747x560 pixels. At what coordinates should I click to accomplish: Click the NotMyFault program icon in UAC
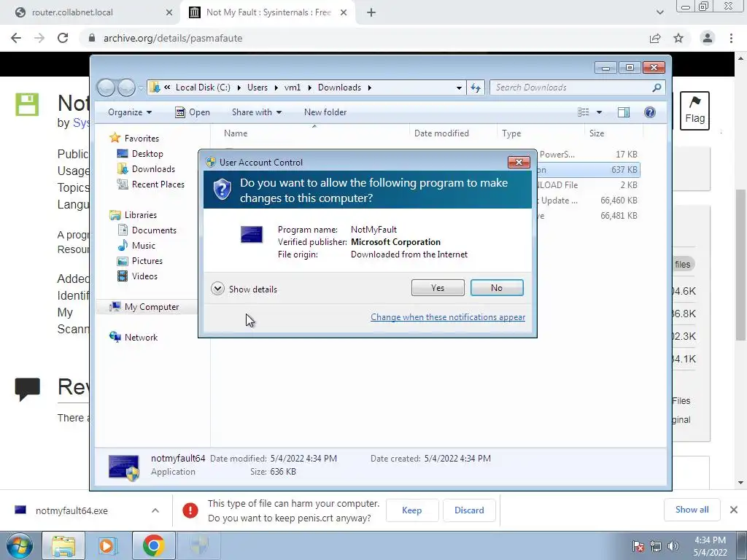[252, 234]
